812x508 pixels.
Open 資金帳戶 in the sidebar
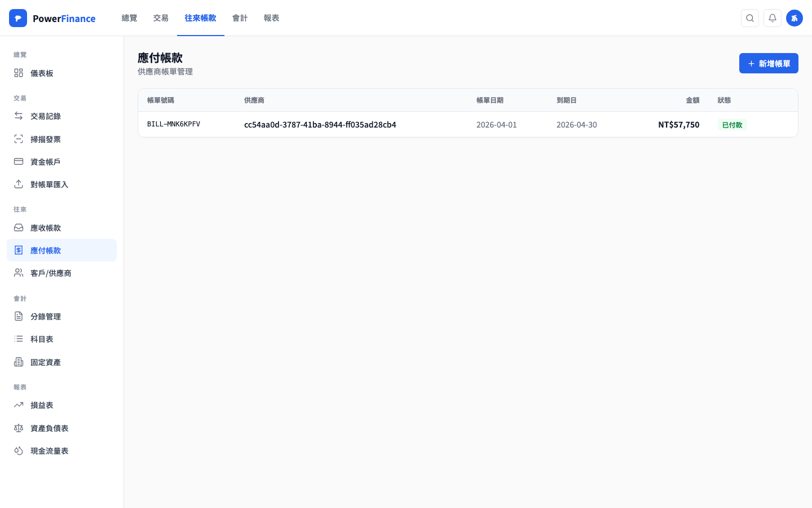(x=46, y=161)
